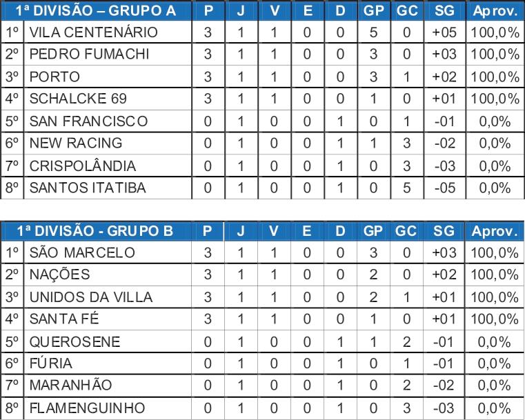
Task: Click the FÚRIA team name
Action: tap(50, 363)
